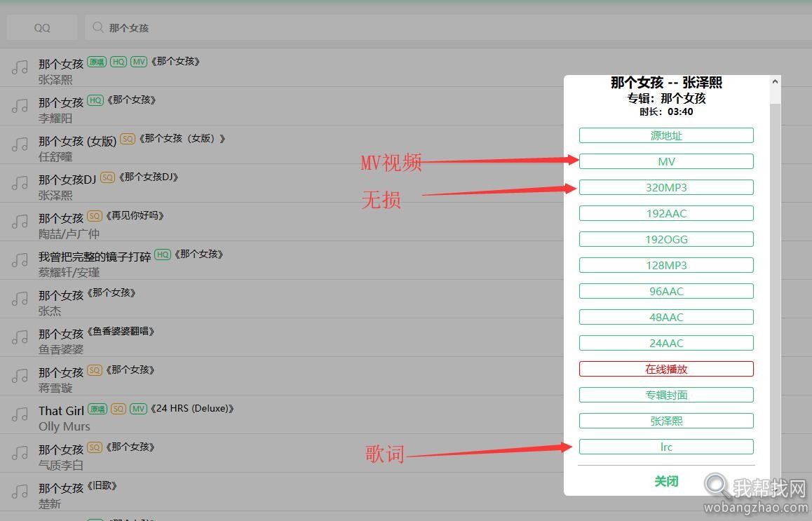
Task: Select the song 我曾把完整的镜子打碎
Action: 94,257
